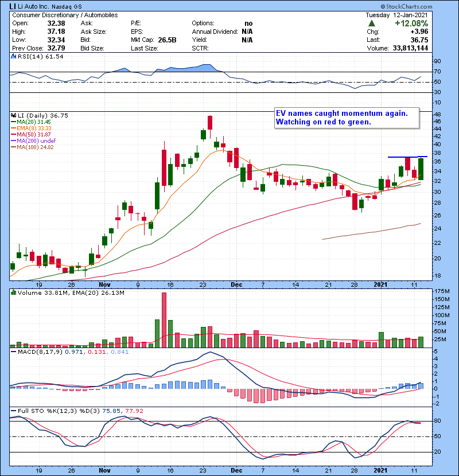Click the latest green candlestick on 12-Jan
The width and height of the screenshot is (459, 476).
(421, 169)
